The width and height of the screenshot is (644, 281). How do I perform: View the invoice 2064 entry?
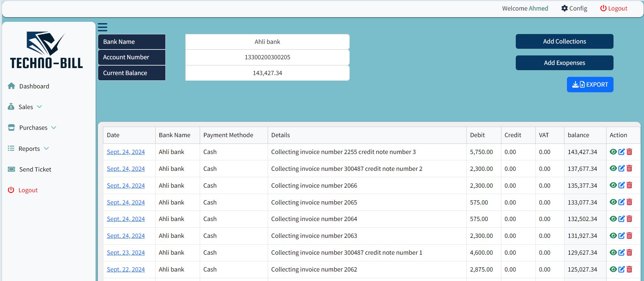point(613,219)
